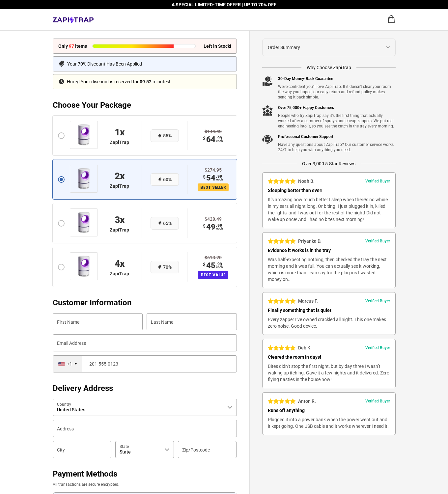Click the BEST SELLER badge
The image size is (448, 494).
[x=213, y=187]
